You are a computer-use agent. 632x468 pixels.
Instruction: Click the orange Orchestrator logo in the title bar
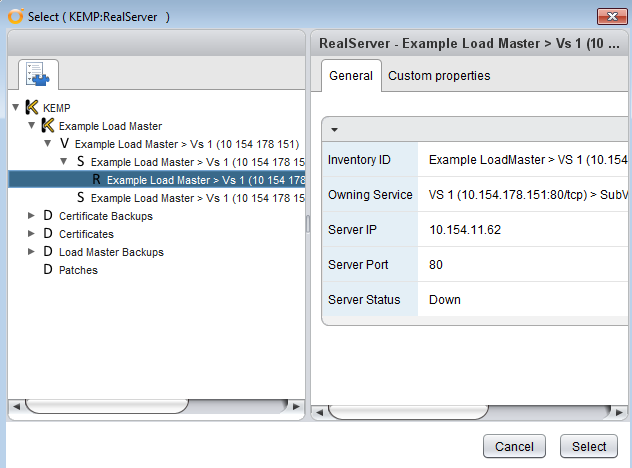[x=16, y=17]
